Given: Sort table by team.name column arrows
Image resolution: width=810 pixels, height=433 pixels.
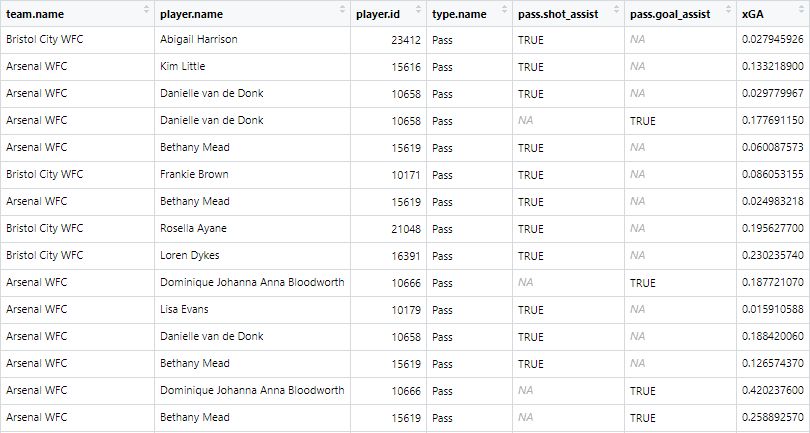Looking at the screenshot, I should 146,9.
